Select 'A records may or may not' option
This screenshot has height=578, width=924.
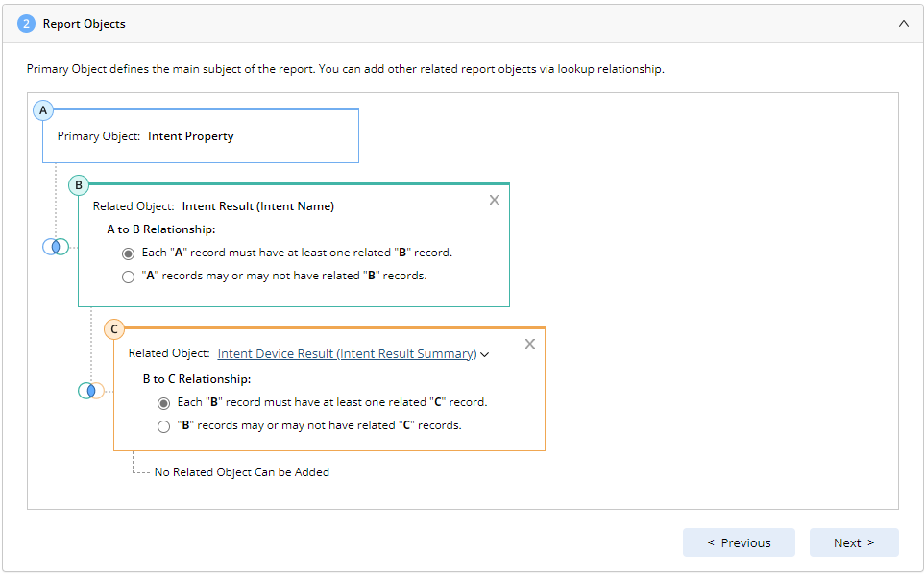129,277
